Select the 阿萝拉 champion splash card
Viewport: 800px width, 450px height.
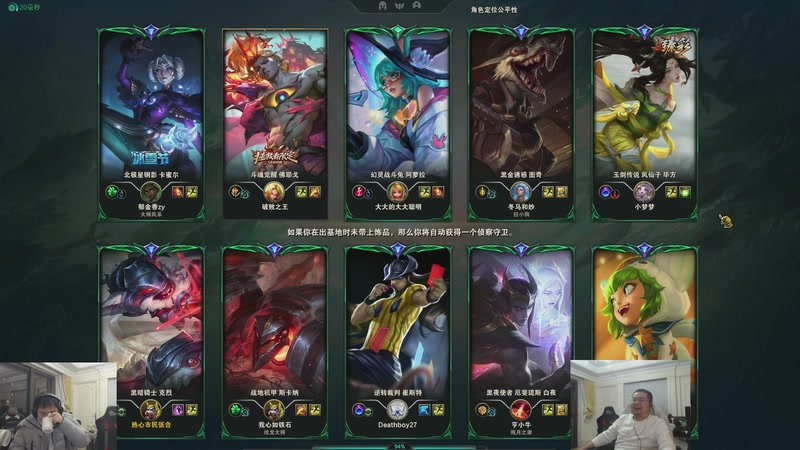tap(398, 124)
